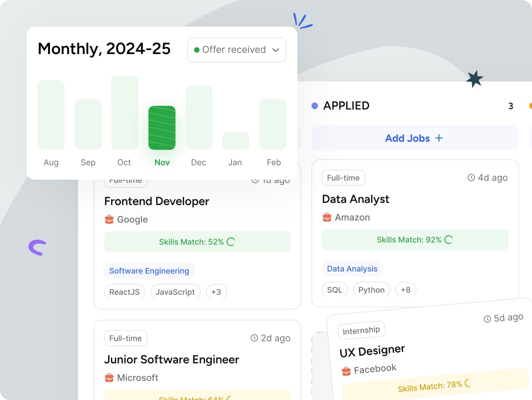Expand the +3 skills on Frontend Developer card

(216, 292)
